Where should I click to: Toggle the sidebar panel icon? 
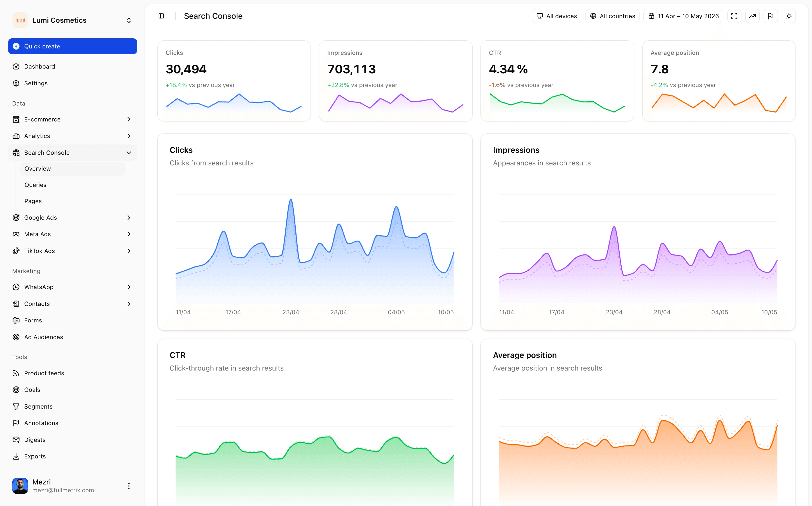tap(161, 16)
